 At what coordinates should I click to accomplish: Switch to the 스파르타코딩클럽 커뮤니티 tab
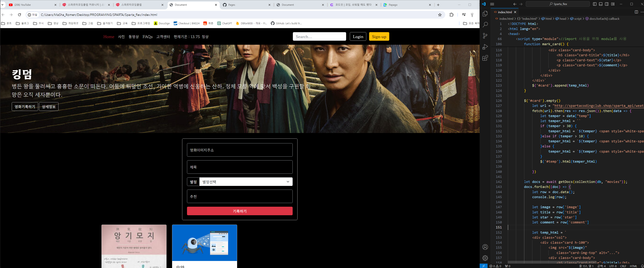[86, 5]
